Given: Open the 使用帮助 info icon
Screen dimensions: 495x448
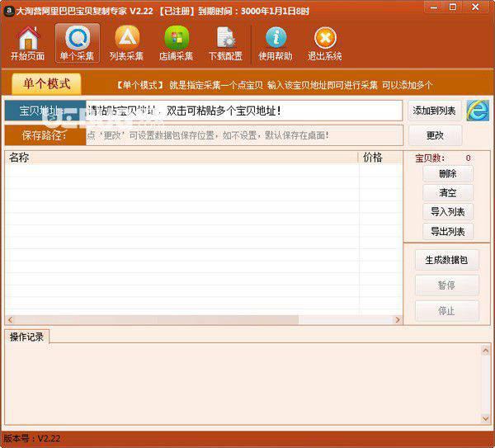Looking at the screenshot, I should click(x=276, y=44).
